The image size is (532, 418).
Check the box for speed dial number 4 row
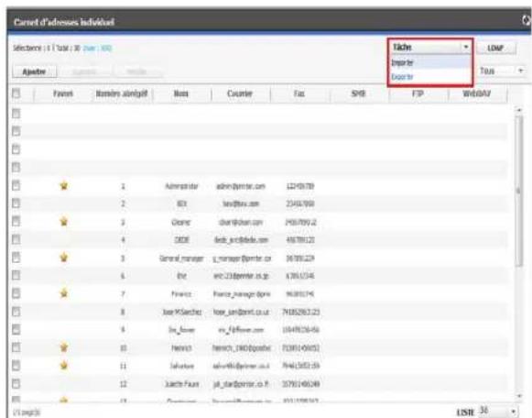(16, 239)
